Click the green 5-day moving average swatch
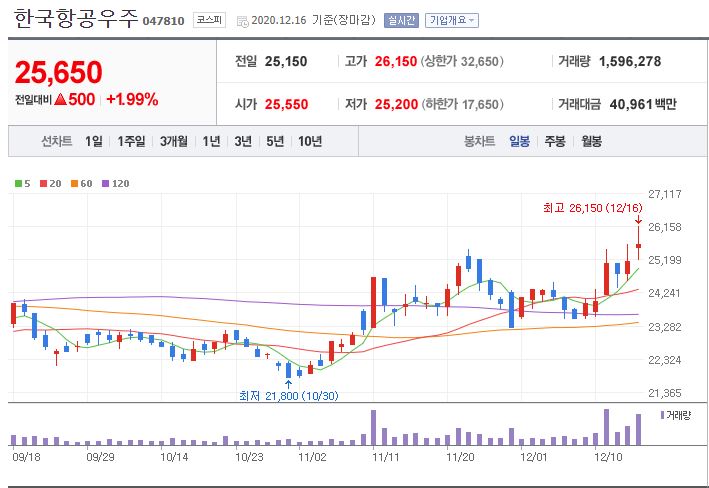Screen dimensions: 709x488 tap(19, 184)
